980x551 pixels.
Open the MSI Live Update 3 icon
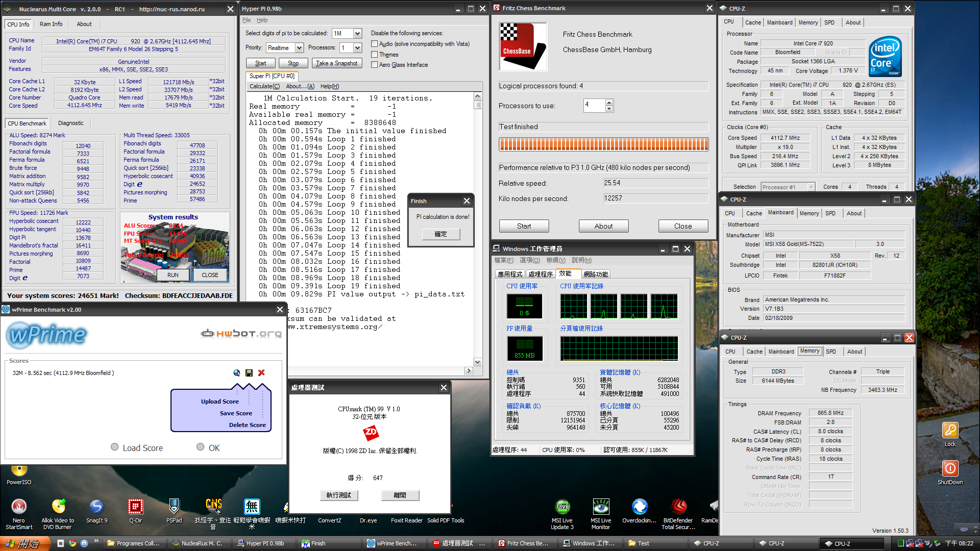pos(562,514)
